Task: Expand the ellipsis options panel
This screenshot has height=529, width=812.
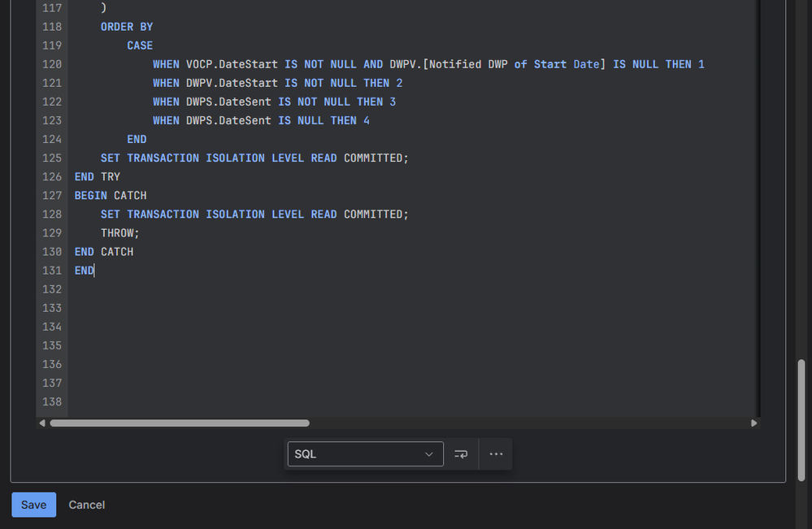Action: click(496, 453)
